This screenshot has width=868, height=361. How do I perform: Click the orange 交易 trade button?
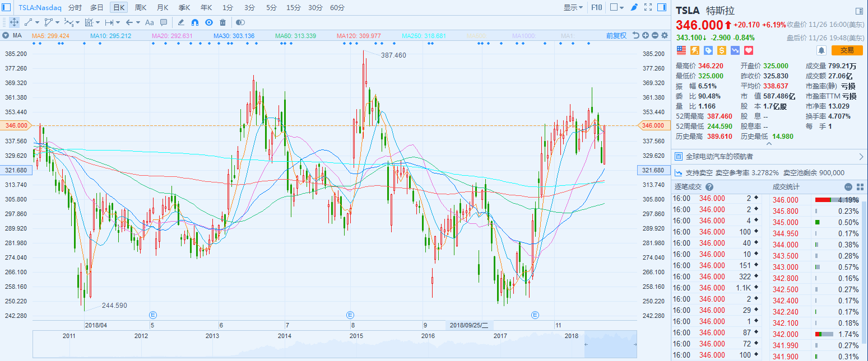point(847,50)
